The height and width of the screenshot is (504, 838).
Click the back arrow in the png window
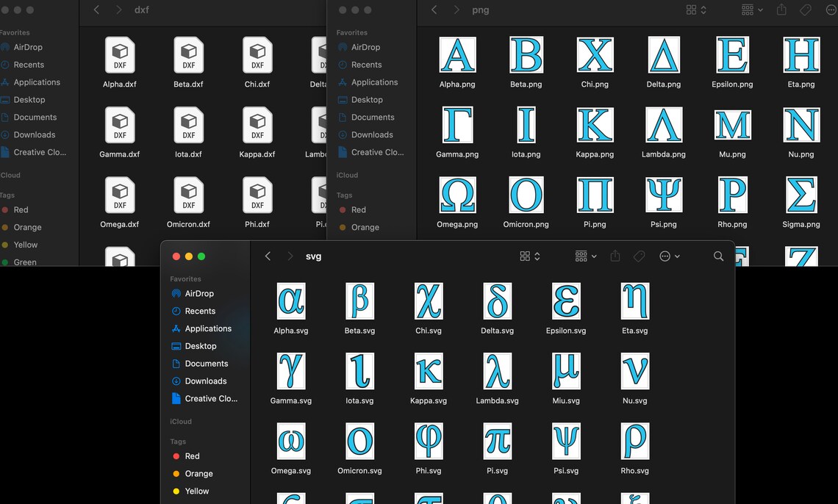point(434,10)
